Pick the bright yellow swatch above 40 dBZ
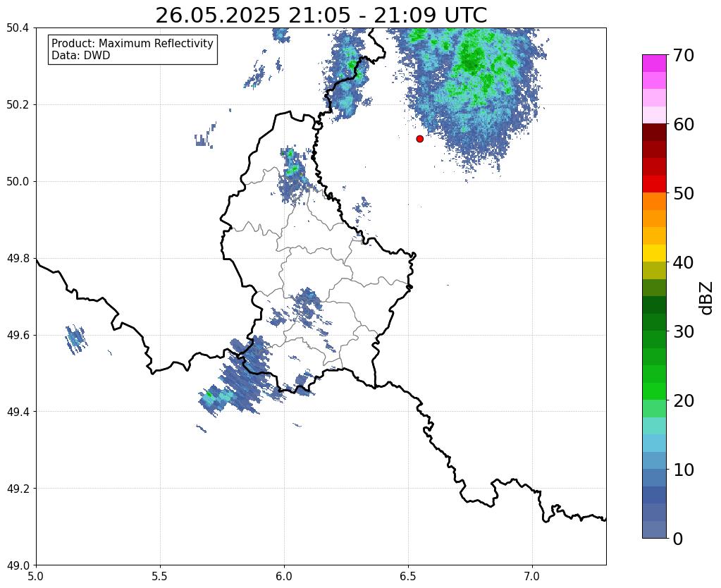Viewport: 721px width, 588px height. coord(654,253)
